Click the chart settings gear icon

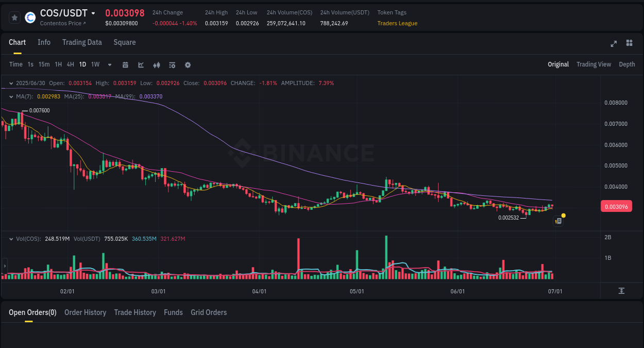pos(188,64)
